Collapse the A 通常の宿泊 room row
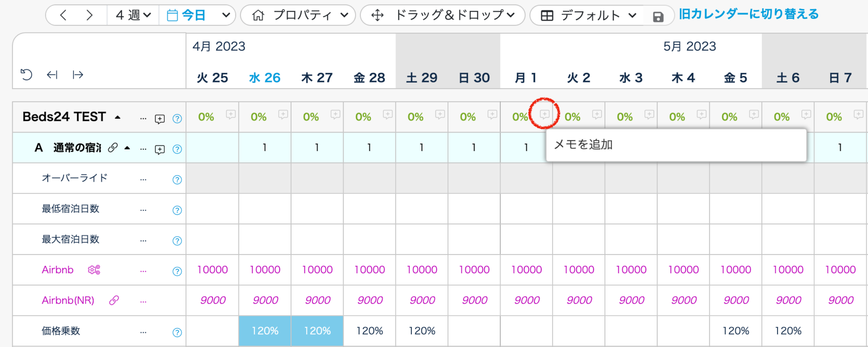This screenshot has height=347, width=868. coord(127,148)
